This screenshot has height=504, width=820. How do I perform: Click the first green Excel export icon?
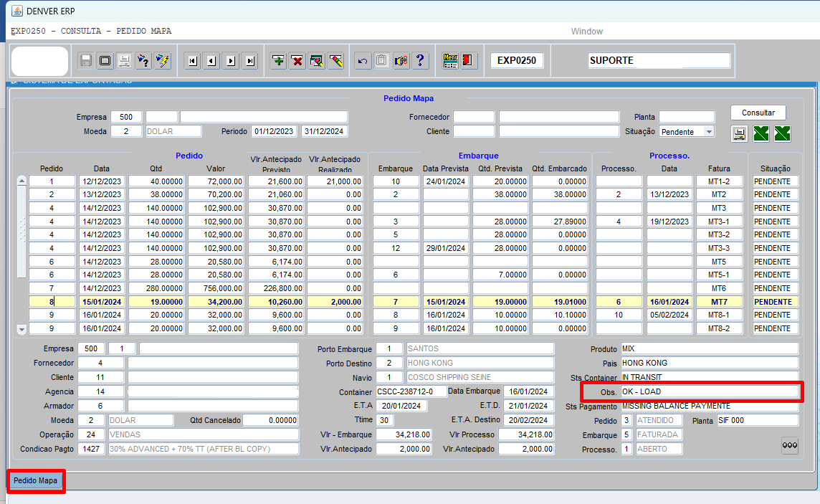pos(761,134)
